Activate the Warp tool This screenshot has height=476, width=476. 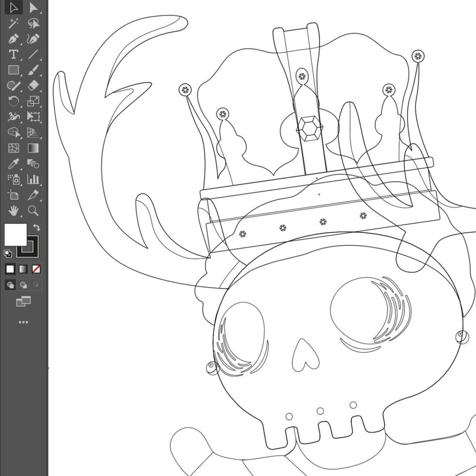coord(14,117)
